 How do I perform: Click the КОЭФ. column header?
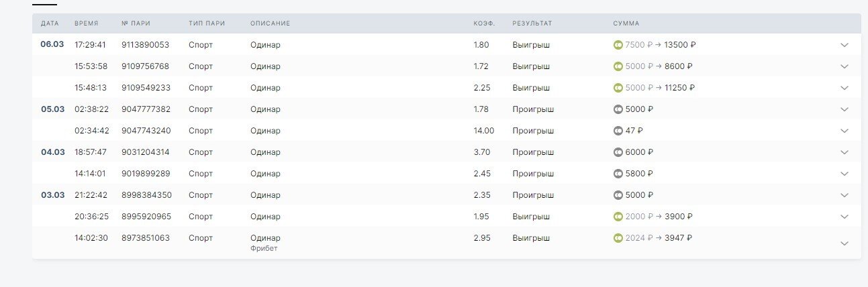[483, 23]
